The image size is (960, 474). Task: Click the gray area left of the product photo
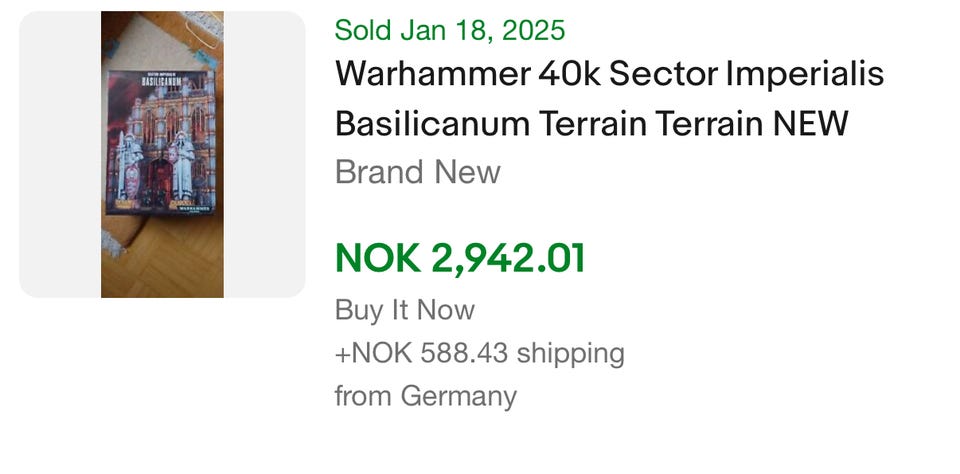point(60,155)
